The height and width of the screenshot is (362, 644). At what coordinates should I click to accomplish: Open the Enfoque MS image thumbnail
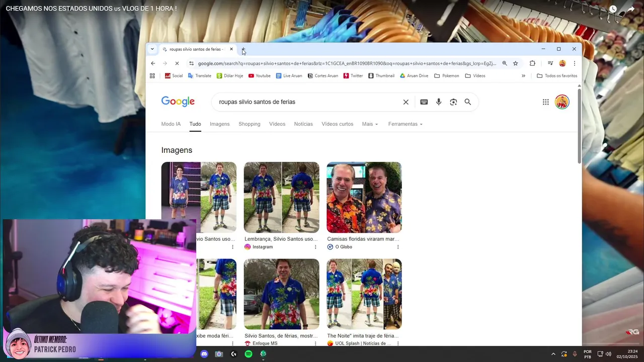point(282,294)
